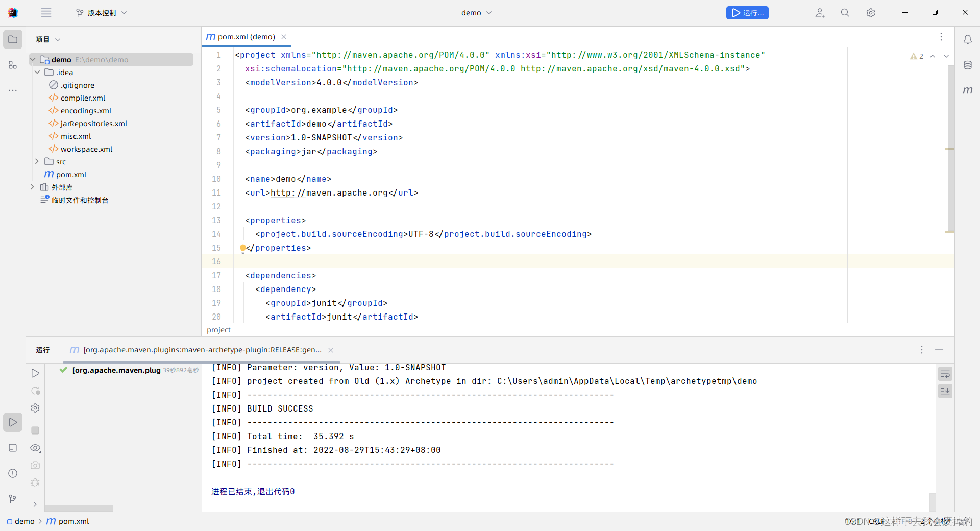Image resolution: width=980 pixels, height=531 pixels.
Task: Stop the running process
Action: click(35, 430)
